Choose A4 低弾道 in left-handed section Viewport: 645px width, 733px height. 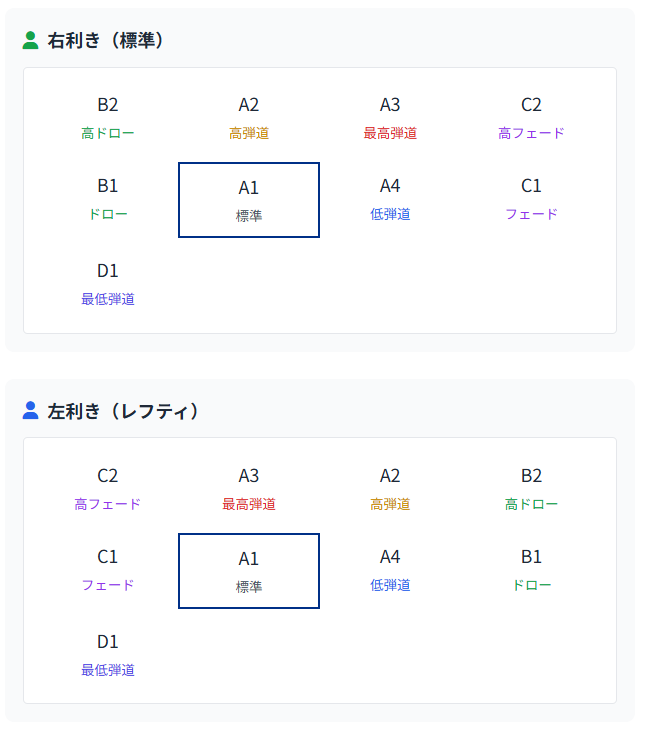pos(390,569)
